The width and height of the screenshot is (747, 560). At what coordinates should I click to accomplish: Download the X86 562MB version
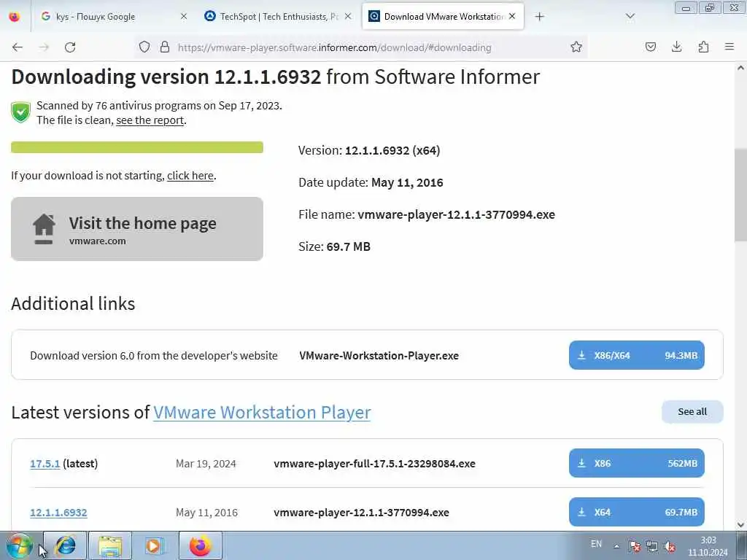tap(636, 463)
